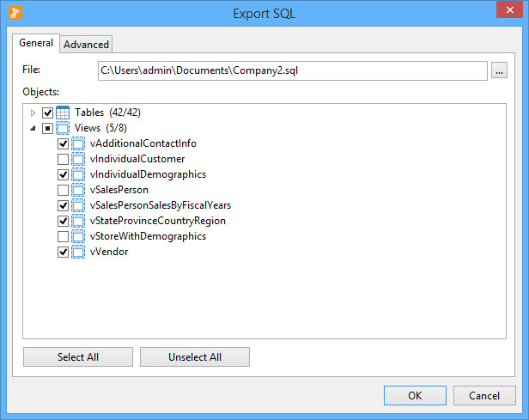
Task: Collapse the Views tree node
Action: (33, 128)
